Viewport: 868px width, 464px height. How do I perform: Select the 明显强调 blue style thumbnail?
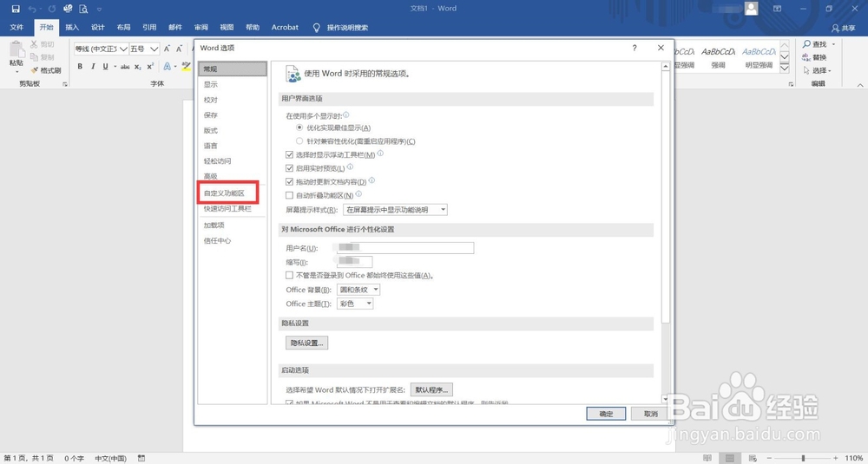(759, 56)
